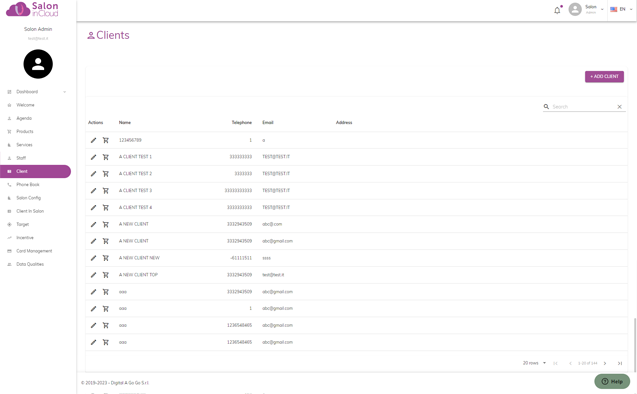Open cart icon for A CLIENT TEST 3
Screen dimensions: 637x394
pyautogui.click(x=106, y=191)
